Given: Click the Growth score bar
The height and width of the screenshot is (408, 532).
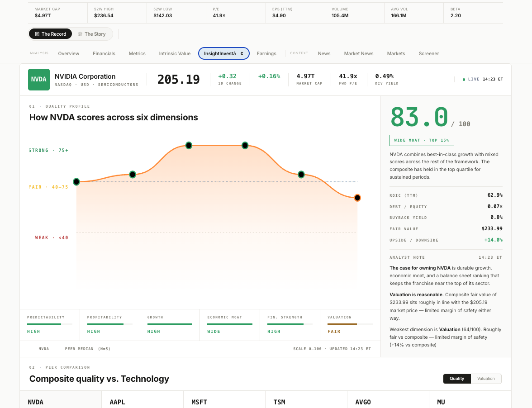Looking at the screenshot, I should point(170,324).
